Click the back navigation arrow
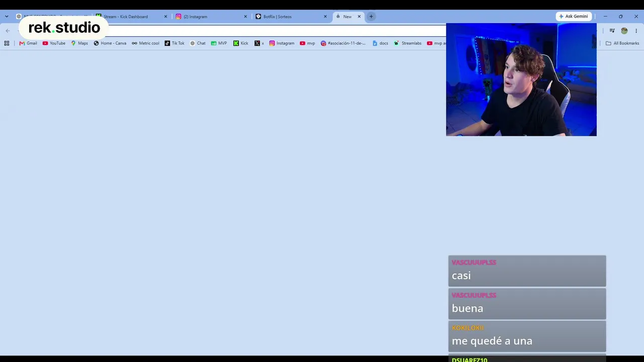644x362 pixels. pos(8,31)
